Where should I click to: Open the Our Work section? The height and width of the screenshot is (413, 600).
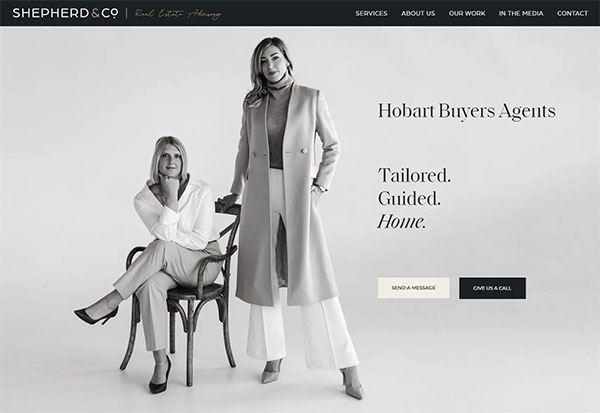(x=467, y=13)
